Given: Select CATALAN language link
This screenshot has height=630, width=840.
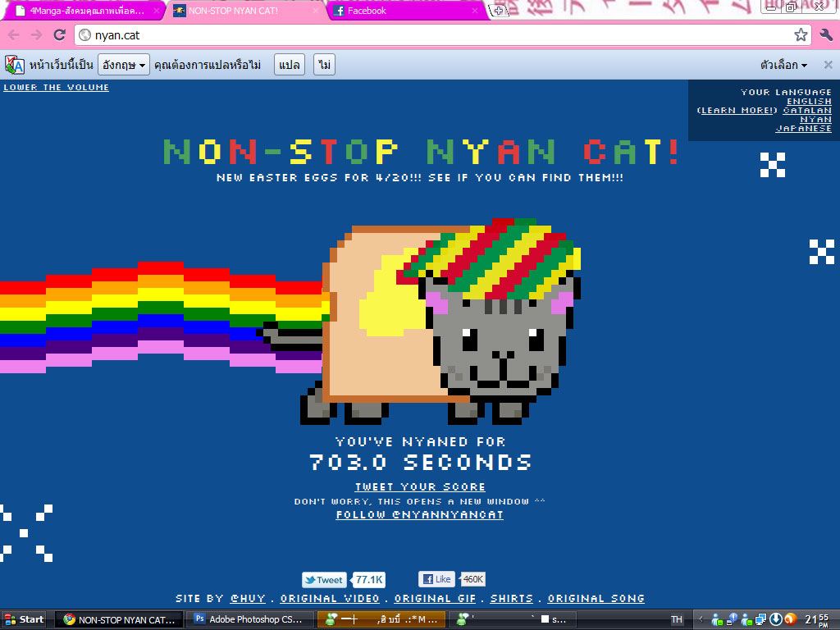Looking at the screenshot, I should pos(807,111).
